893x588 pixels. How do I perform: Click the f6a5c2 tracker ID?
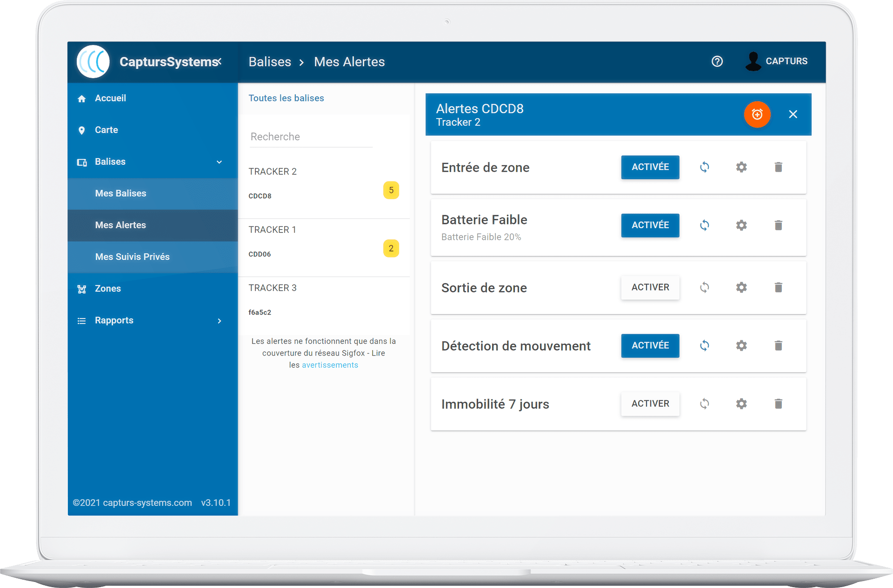(x=260, y=312)
